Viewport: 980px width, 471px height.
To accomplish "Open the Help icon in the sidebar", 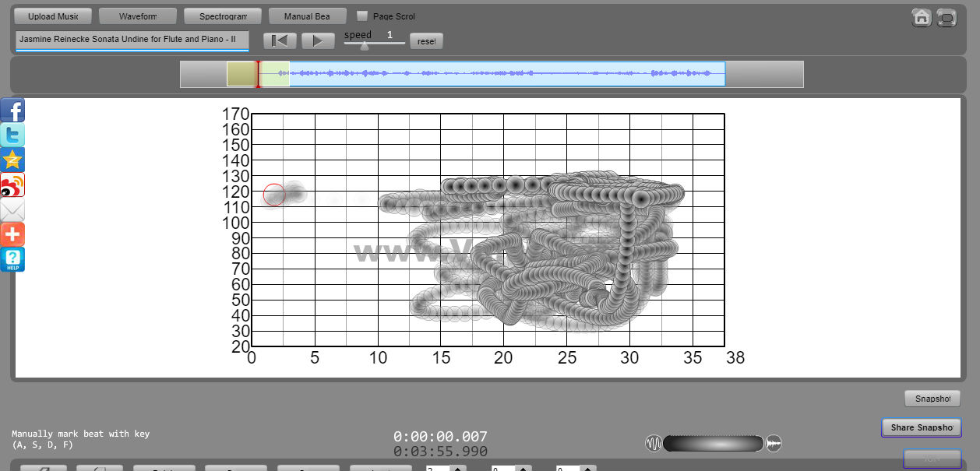I will click(x=12, y=259).
